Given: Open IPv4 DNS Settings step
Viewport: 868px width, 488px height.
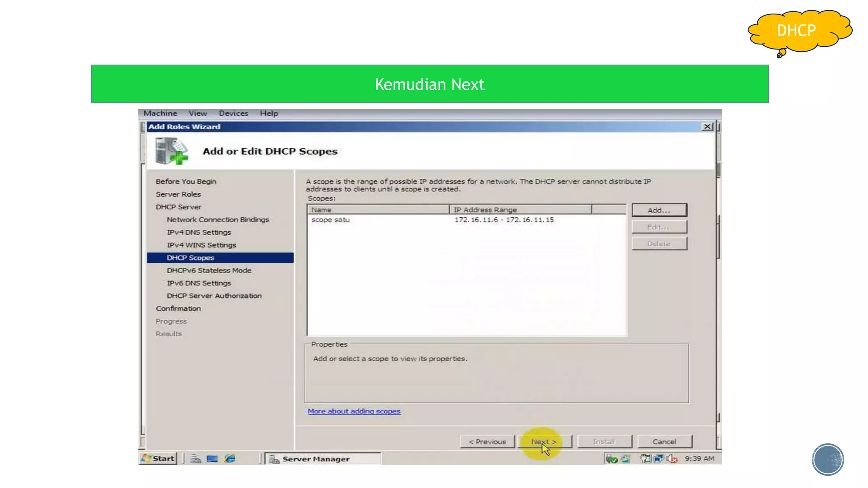Looking at the screenshot, I should coord(199,232).
